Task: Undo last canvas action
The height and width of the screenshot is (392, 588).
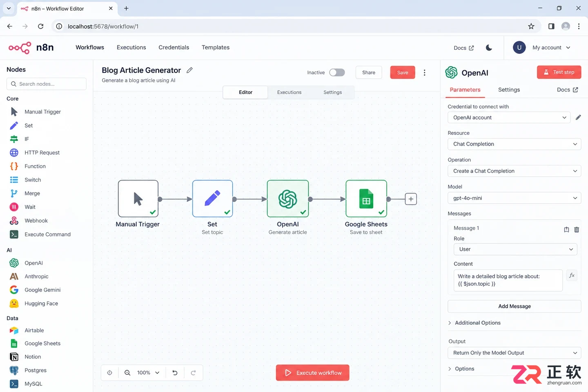Action: (175, 373)
